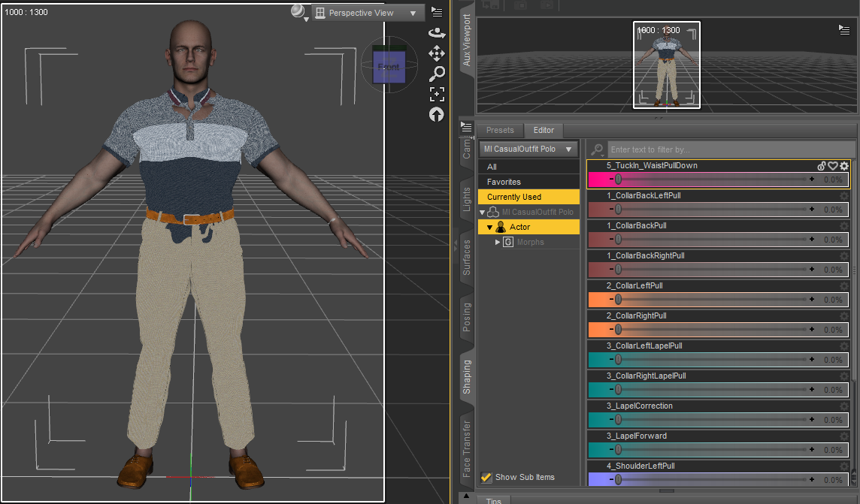This screenshot has width=860, height=504.
Task: Open settings gear for 5_TuckIn_WaistPullDown
Action: pos(844,166)
